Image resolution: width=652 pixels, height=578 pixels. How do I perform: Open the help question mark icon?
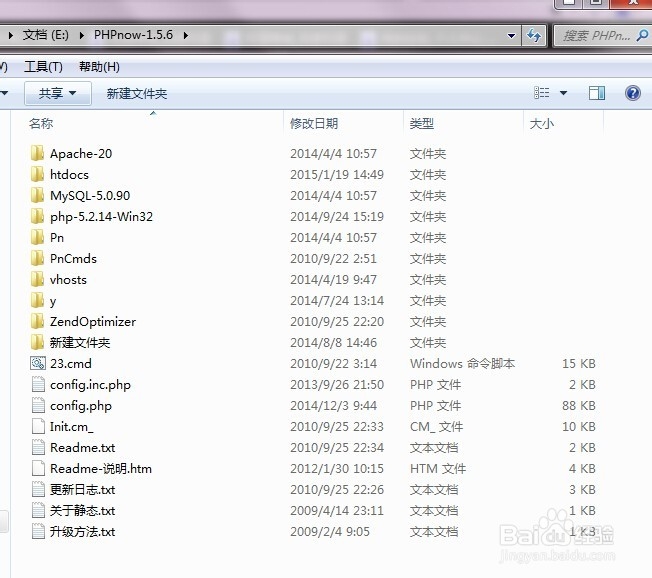coord(632,93)
